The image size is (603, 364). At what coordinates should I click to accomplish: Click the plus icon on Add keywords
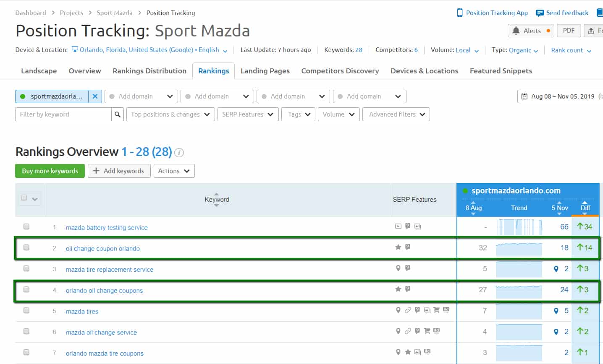click(x=96, y=171)
